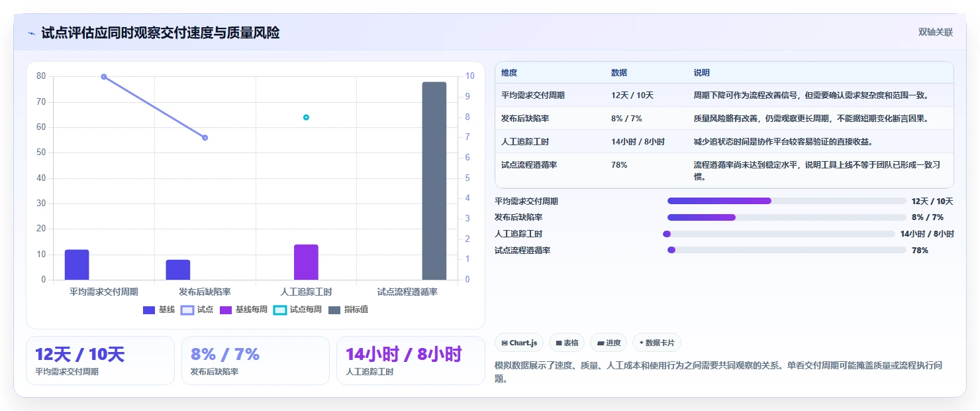Click the 表格 chip
This screenshot has width=980, height=411.
pyautogui.click(x=567, y=343)
